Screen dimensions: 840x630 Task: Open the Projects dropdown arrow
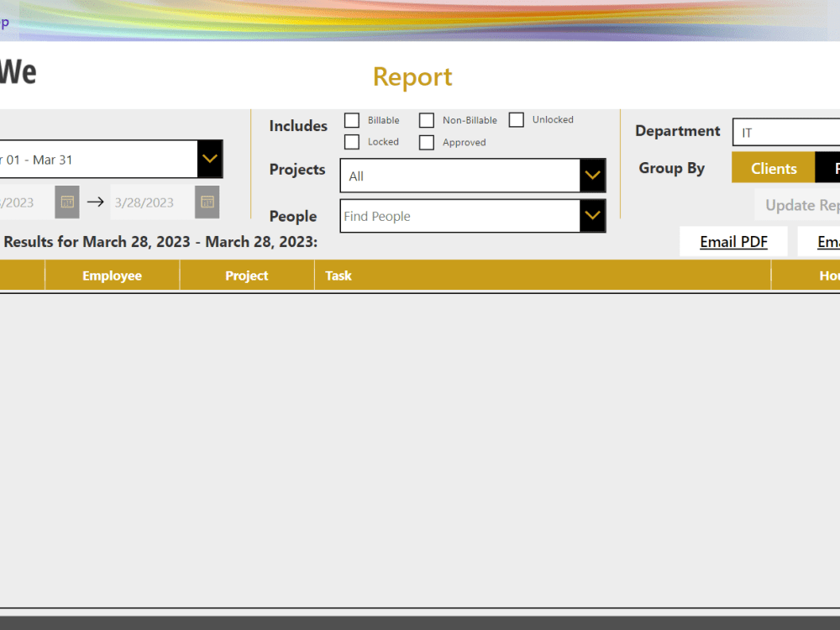pyautogui.click(x=592, y=176)
